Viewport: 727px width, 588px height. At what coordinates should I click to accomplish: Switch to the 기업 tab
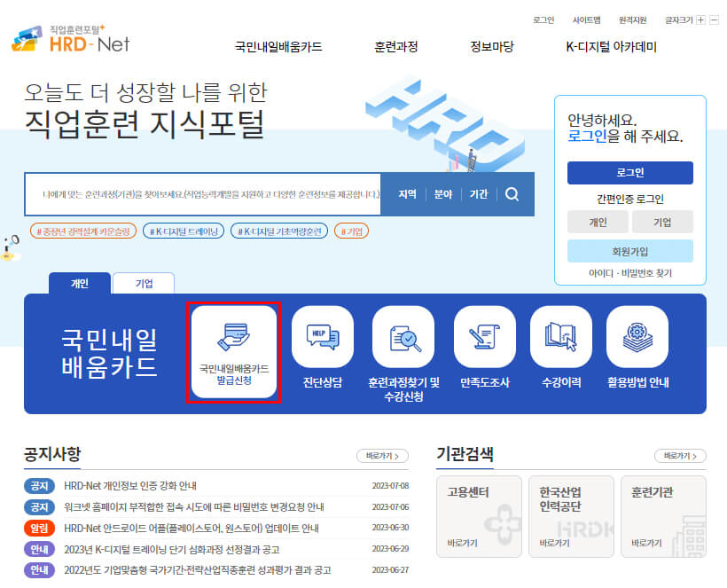[x=144, y=283]
